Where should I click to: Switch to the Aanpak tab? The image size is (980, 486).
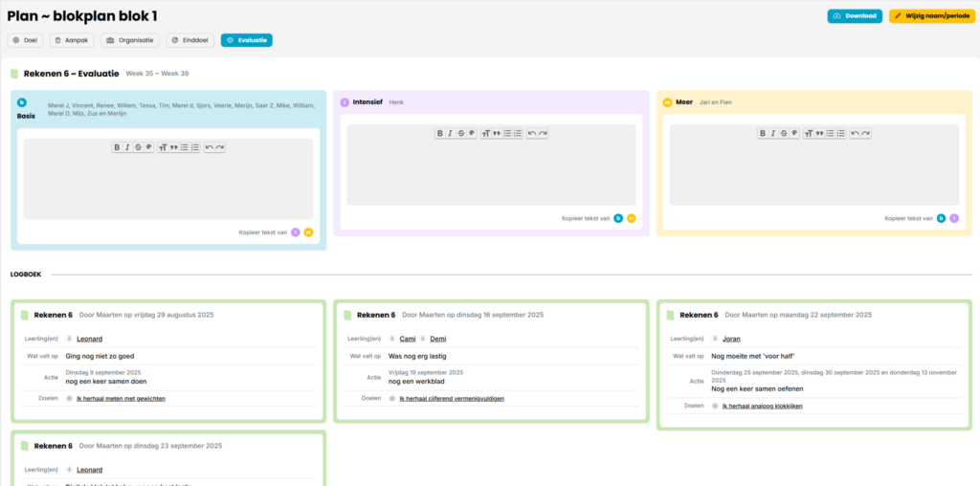point(72,40)
